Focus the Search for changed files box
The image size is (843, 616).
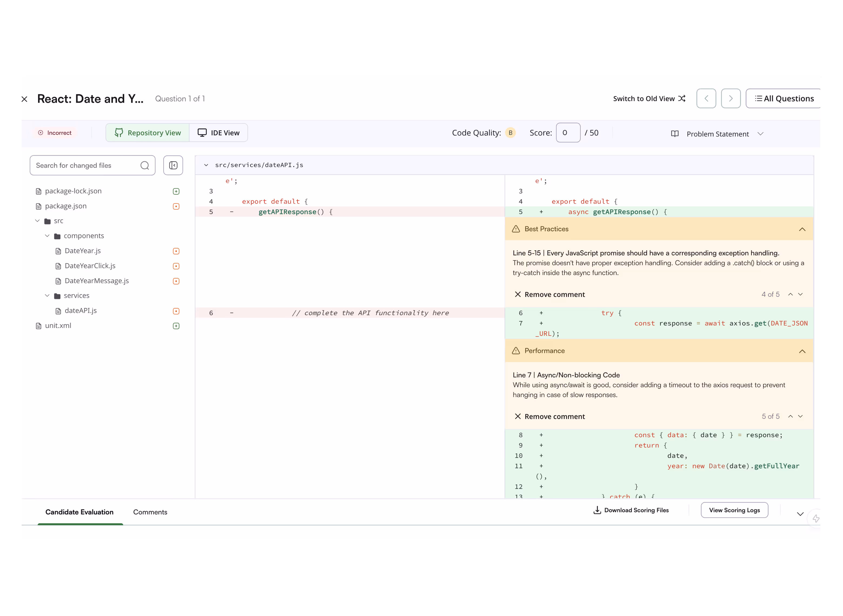click(92, 165)
